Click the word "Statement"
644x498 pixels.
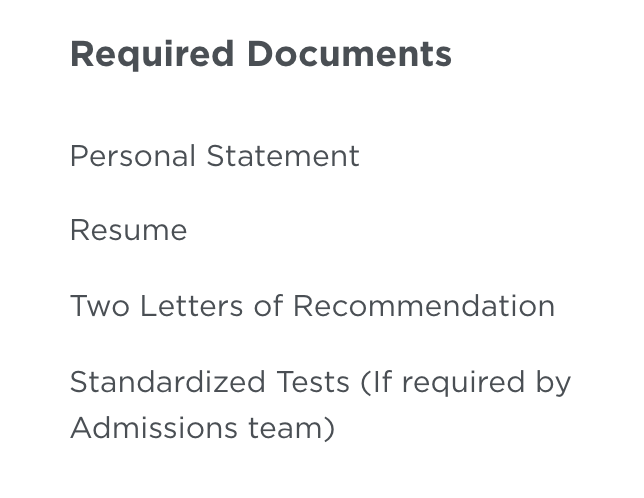click(283, 156)
